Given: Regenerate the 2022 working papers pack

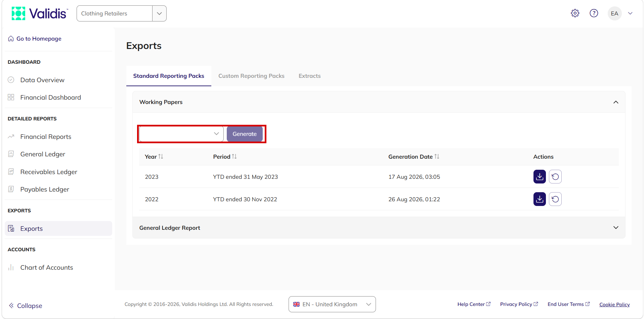Looking at the screenshot, I should pyautogui.click(x=555, y=199).
